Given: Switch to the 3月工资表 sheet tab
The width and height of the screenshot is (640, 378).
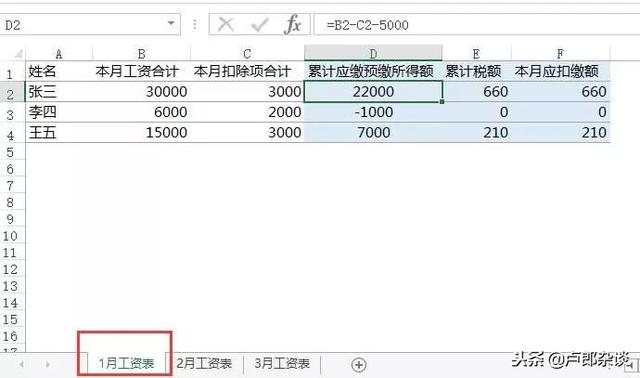Looking at the screenshot, I should (x=282, y=363).
